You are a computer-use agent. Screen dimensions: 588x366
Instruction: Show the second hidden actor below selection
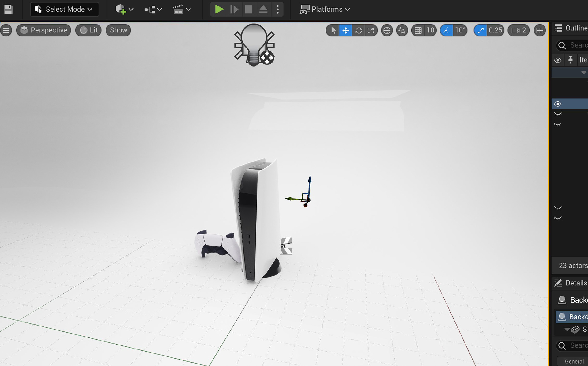tap(558, 124)
